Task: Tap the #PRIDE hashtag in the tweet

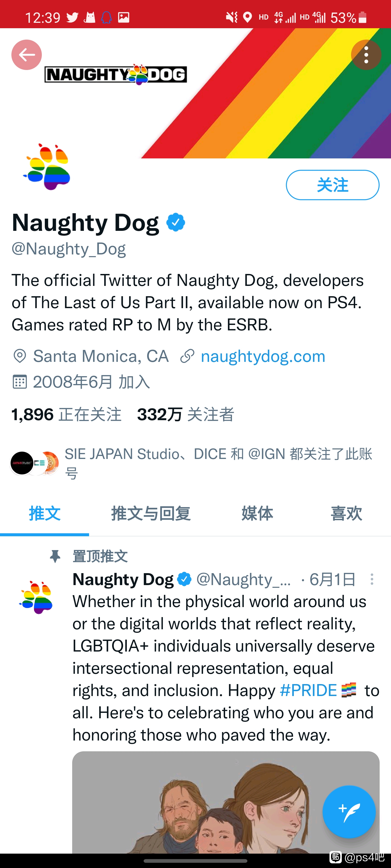Action: tap(308, 690)
